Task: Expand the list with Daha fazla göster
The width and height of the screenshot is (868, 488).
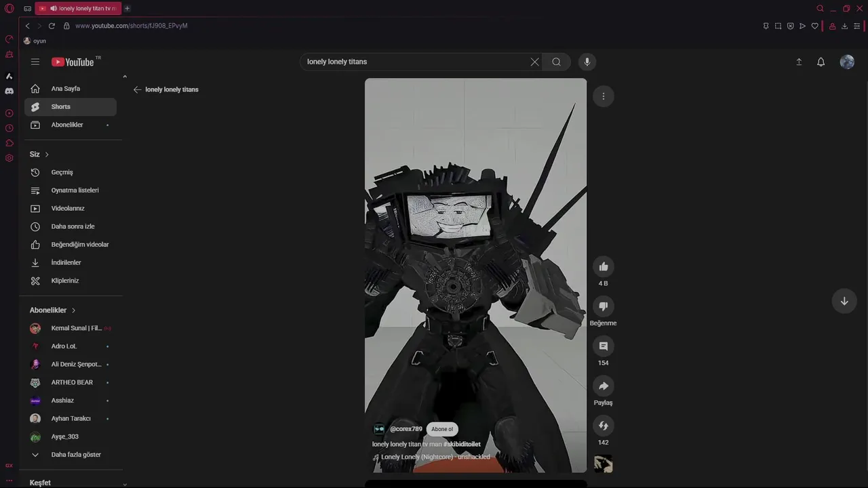Action: click(x=71, y=455)
